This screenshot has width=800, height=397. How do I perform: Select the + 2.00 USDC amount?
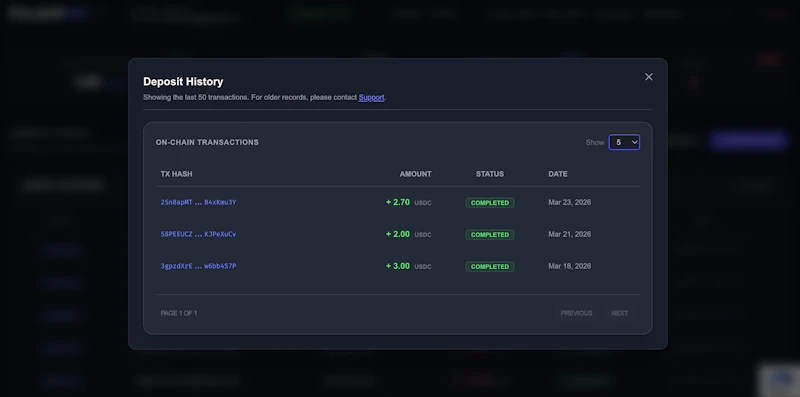pos(408,234)
